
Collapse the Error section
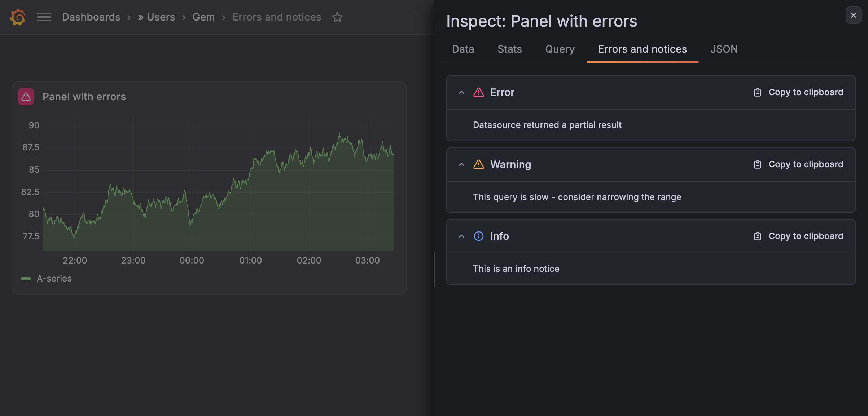(461, 92)
